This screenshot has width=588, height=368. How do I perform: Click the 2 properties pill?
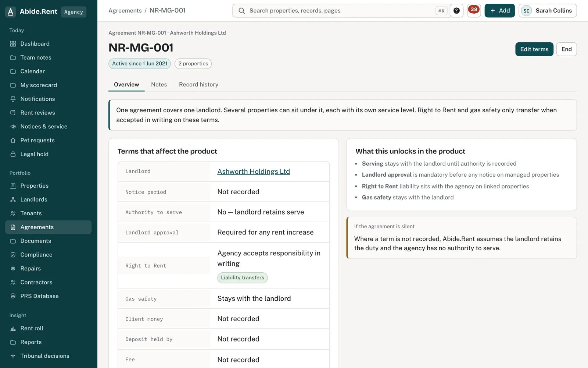193,64
